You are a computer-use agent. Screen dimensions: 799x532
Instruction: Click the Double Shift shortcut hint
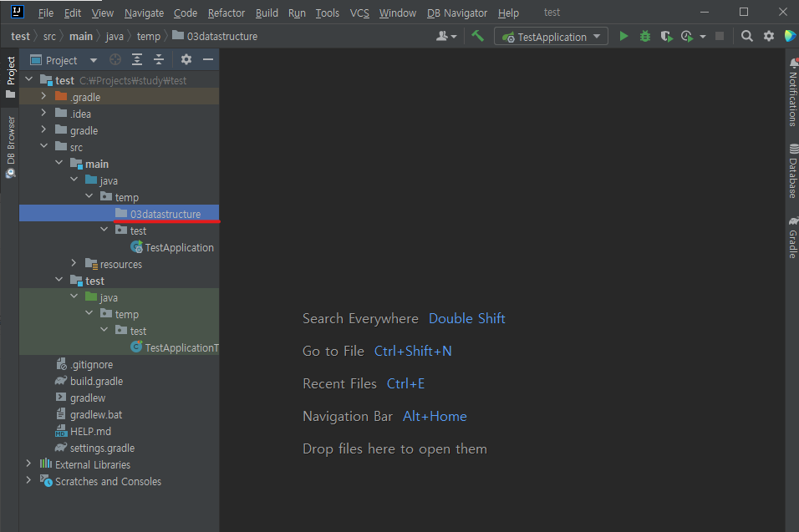[466, 319]
